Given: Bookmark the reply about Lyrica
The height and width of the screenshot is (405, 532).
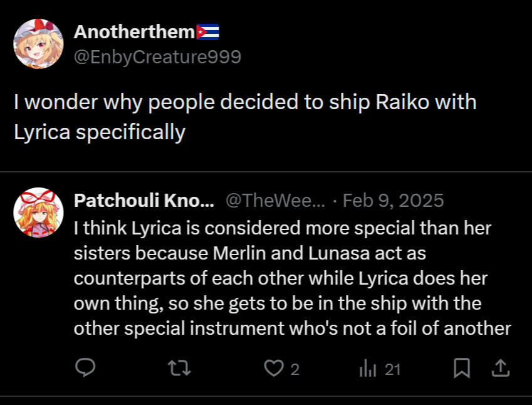Looking at the screenshot, I should pos(462,368).
